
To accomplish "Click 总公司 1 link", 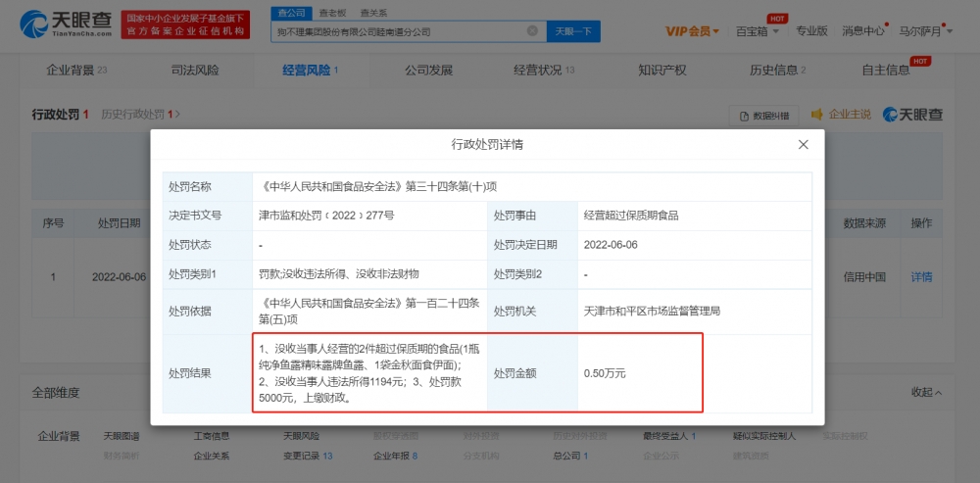I will tap(570, 456).
